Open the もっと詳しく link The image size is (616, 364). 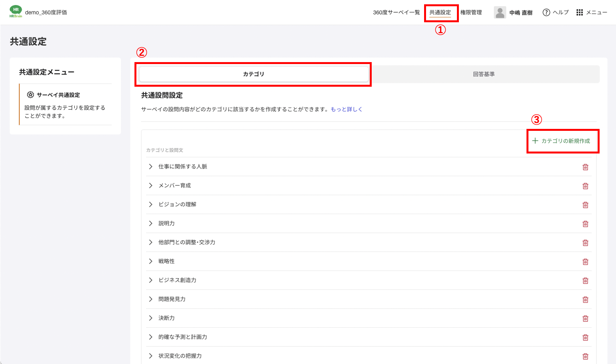click(x=346, y=109)
